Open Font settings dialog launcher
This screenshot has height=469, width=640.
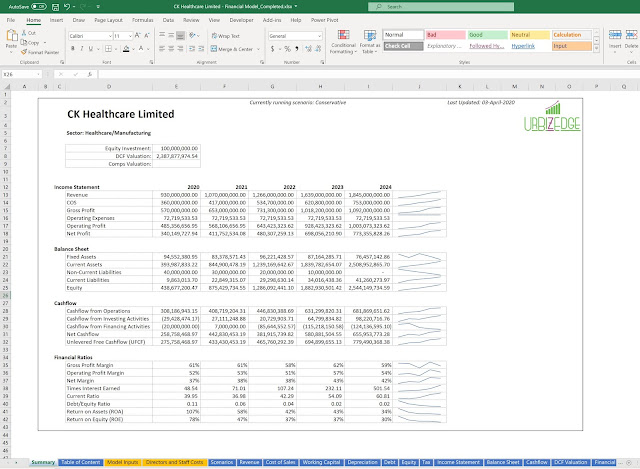[151, 62]
